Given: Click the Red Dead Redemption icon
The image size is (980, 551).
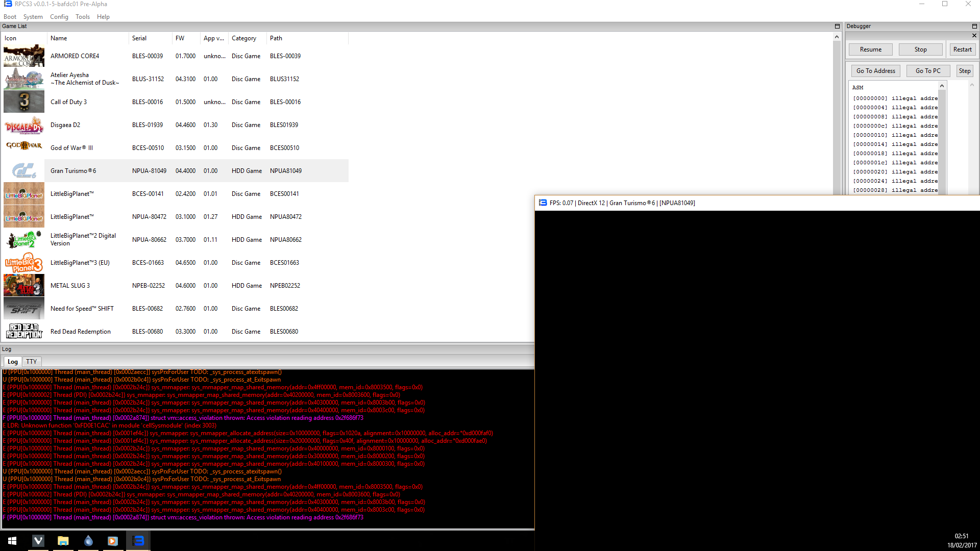Looking at the screenshot, I should [23, 331].
